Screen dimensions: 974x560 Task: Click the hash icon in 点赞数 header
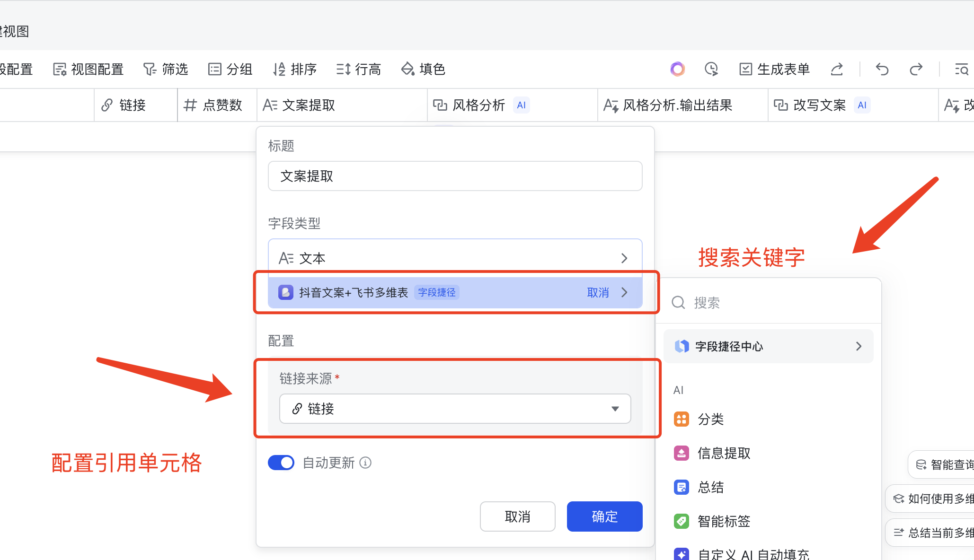pos(190,105)
